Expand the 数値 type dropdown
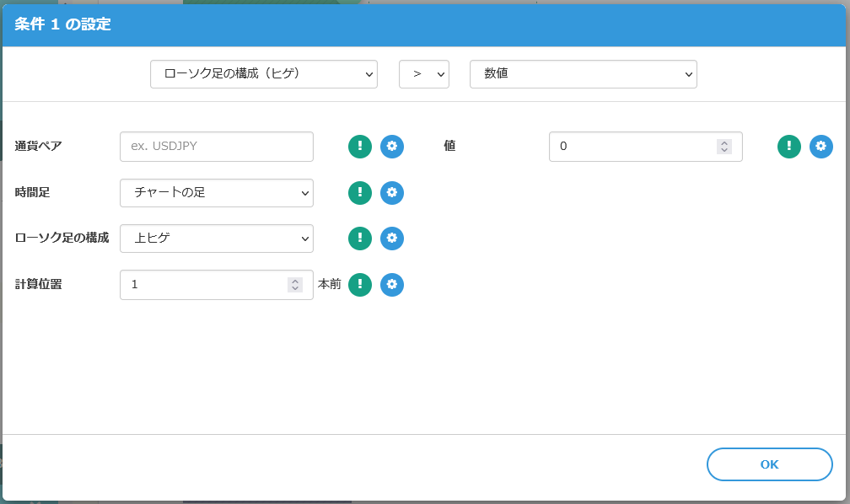 point(583,74)
